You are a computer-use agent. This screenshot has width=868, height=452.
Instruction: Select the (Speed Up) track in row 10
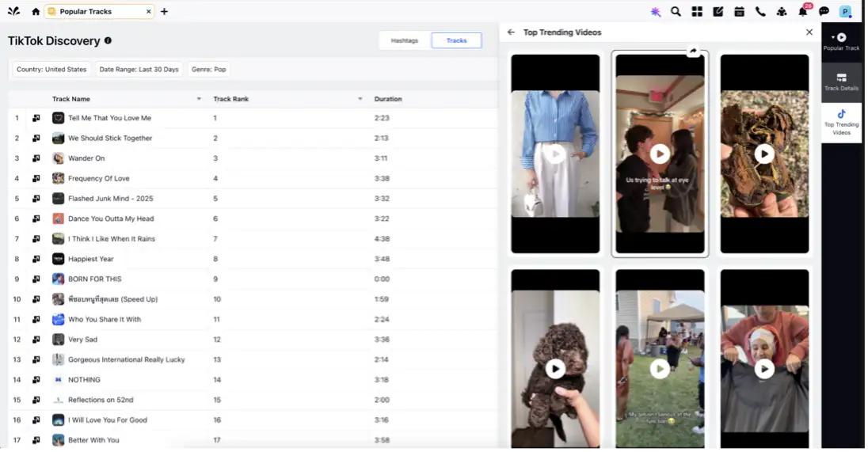[113, 299]
